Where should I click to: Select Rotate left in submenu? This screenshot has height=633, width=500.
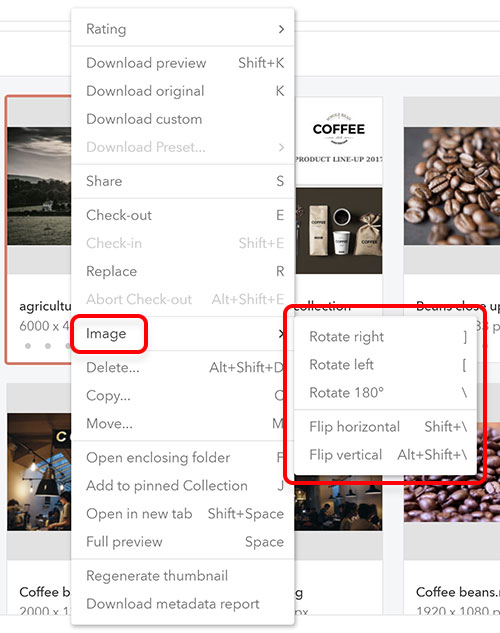click(x=385, y=365)
